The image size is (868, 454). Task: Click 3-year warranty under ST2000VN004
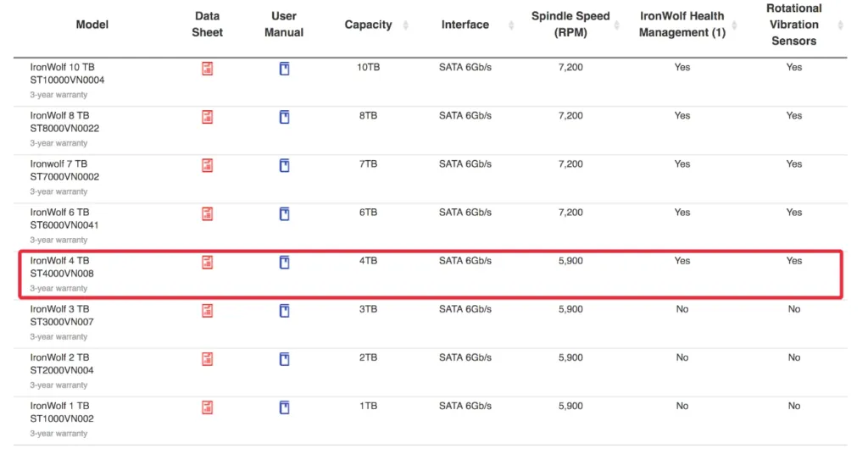coord(58,385)
